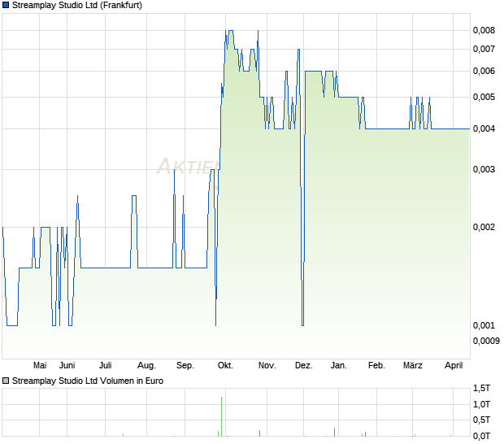Click the 1,5T volume axis value
This screenshot has height=444, width=504.
tap(481, 388)
